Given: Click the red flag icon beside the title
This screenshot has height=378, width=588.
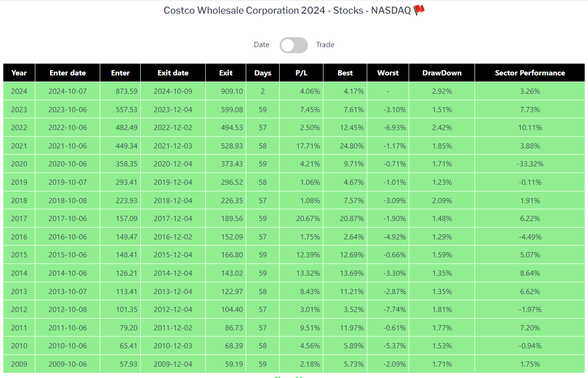Looking at the screenshot, I should [419, 10].
